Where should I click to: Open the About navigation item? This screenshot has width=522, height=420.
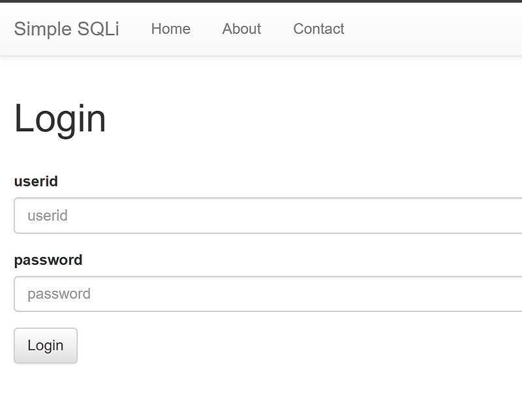[241, 29]
